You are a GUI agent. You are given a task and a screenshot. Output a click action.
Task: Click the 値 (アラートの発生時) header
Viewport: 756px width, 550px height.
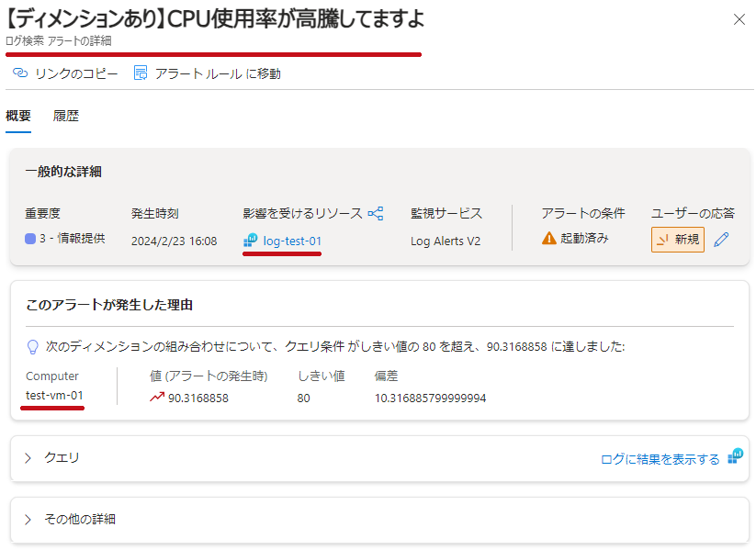209,376
